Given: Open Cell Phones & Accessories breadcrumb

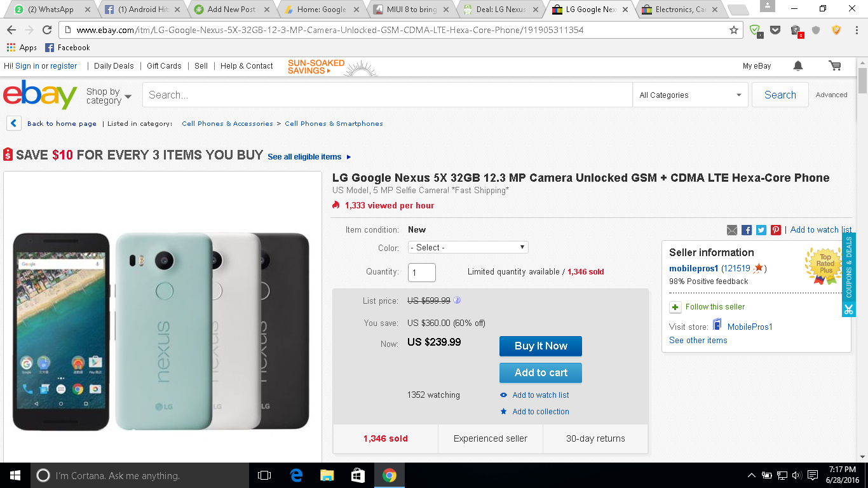Looking at the screenshot, I should click(x=227, y=124).
